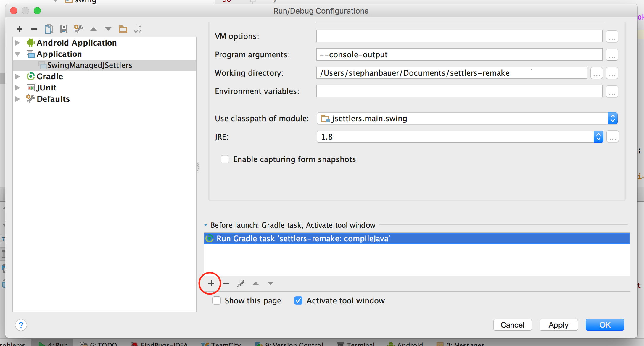
Task: Click the Cancel button
Action: click(x=512, y=325)
